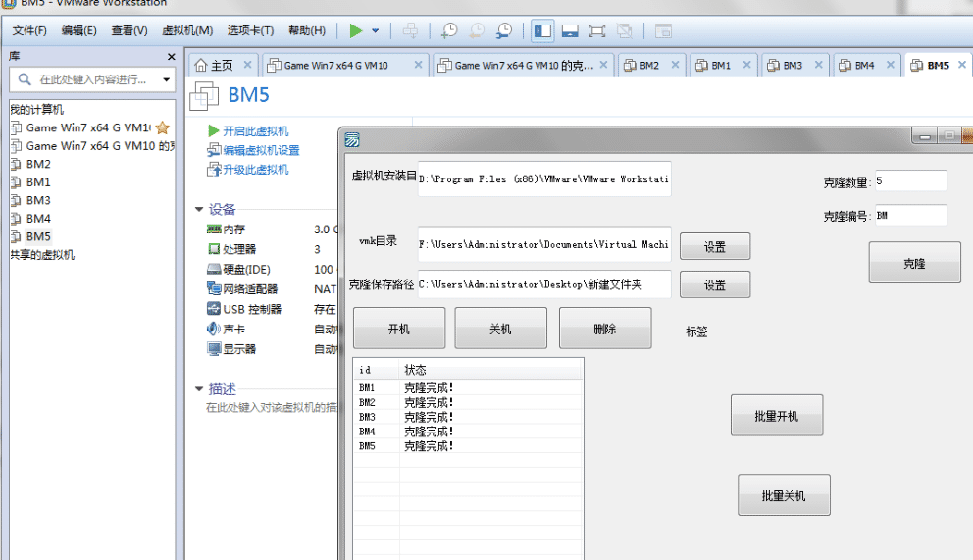This screenshot has height=560, width=973.
Task: Click the 开机 button
Action: point(399,329)
